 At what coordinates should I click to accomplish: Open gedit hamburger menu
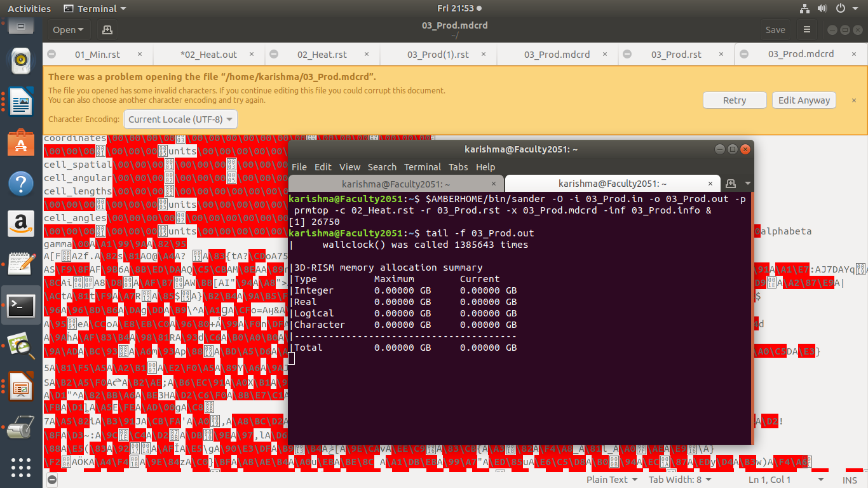(806, 30)
